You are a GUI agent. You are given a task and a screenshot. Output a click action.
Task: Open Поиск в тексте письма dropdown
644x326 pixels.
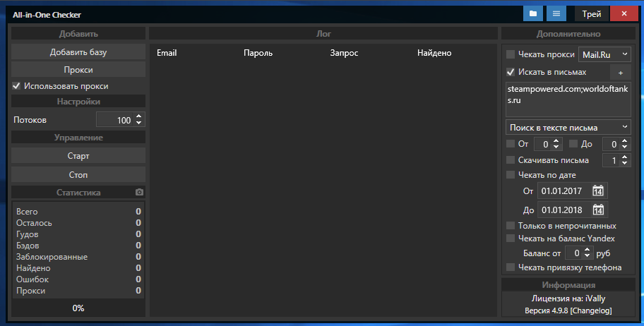[x=568, y=127]
